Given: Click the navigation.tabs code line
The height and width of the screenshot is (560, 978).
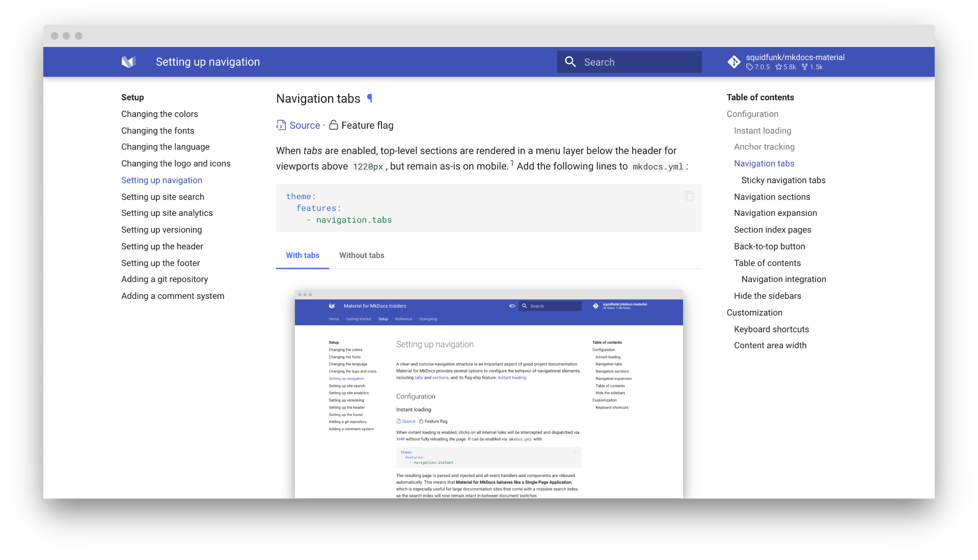Looking at the screenshot, I should (354, 220).
